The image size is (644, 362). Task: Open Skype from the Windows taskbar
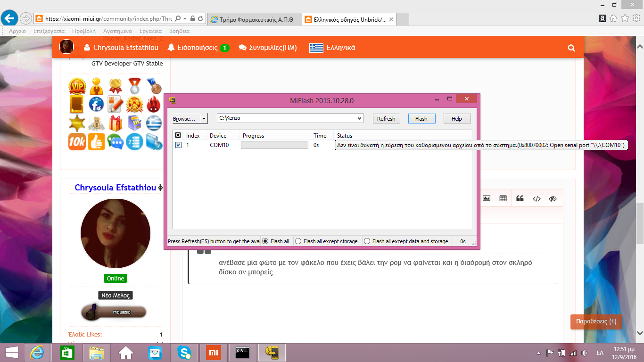click(x=184, y=352)
